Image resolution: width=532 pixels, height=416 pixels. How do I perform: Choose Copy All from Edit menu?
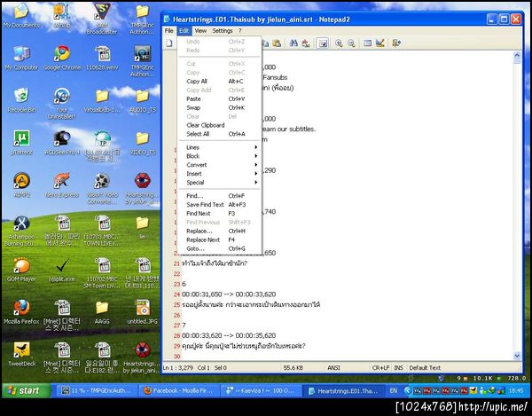(x=220, y=82)
